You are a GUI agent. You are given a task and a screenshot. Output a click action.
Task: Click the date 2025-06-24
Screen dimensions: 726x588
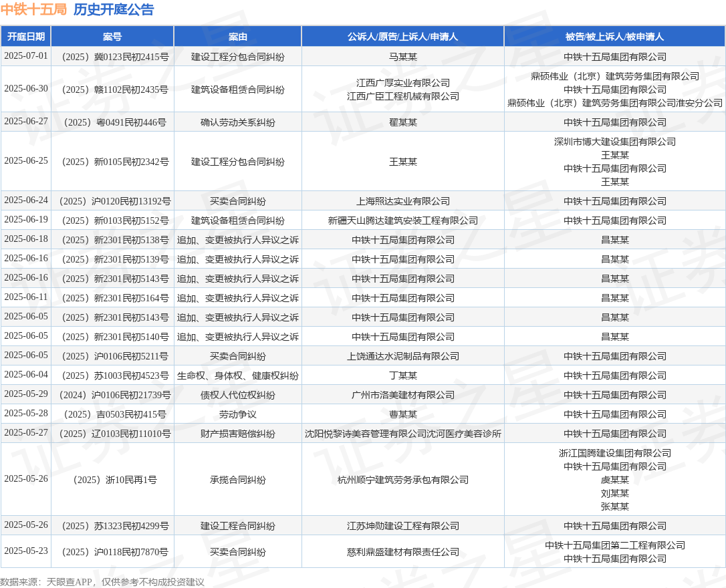click(x=26, y=200)
